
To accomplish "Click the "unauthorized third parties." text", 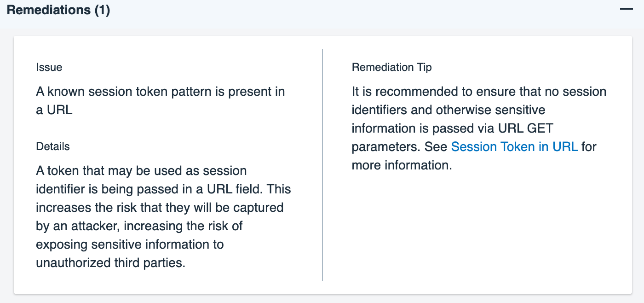I will pos(110,263).
